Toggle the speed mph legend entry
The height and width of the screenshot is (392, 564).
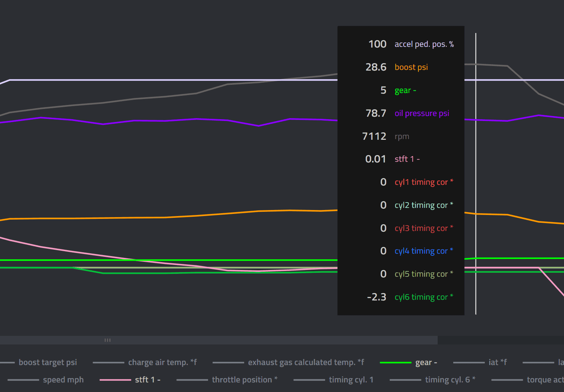(45, 380)
